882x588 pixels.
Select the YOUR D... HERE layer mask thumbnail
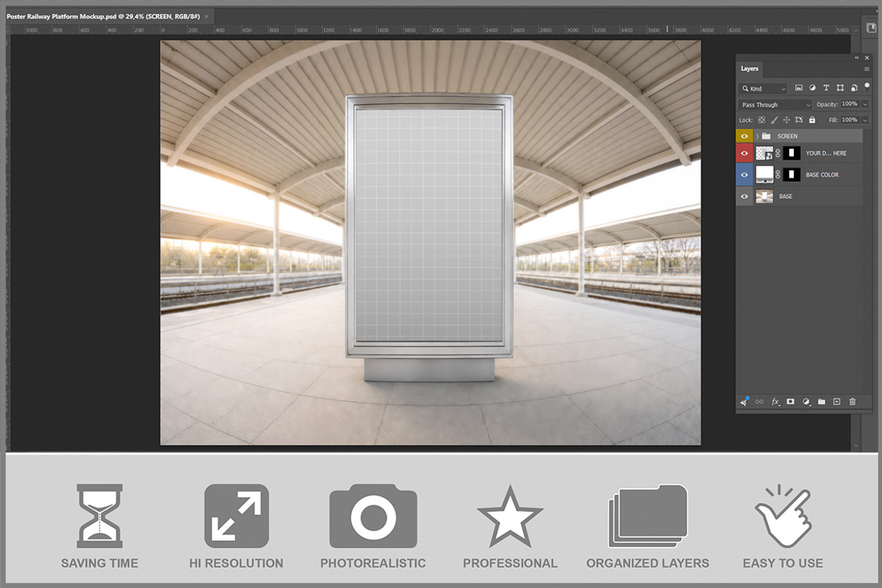(792, 154)
